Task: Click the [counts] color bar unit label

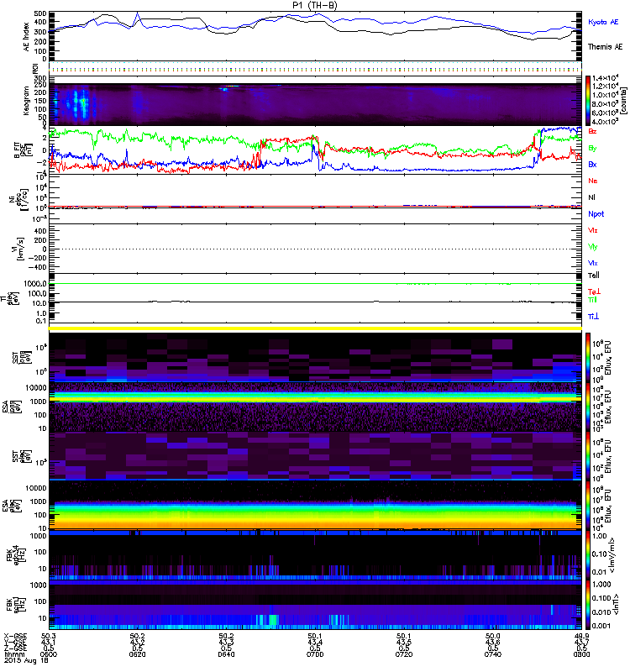Action: [624, 100]
